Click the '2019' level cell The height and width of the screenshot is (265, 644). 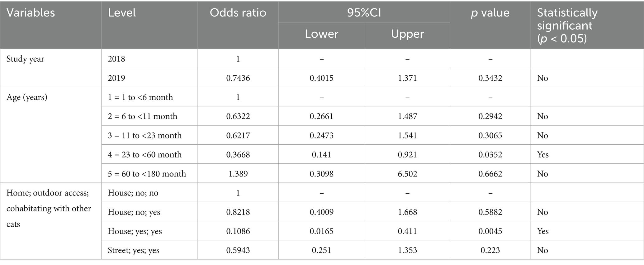(x=116, y=78)
